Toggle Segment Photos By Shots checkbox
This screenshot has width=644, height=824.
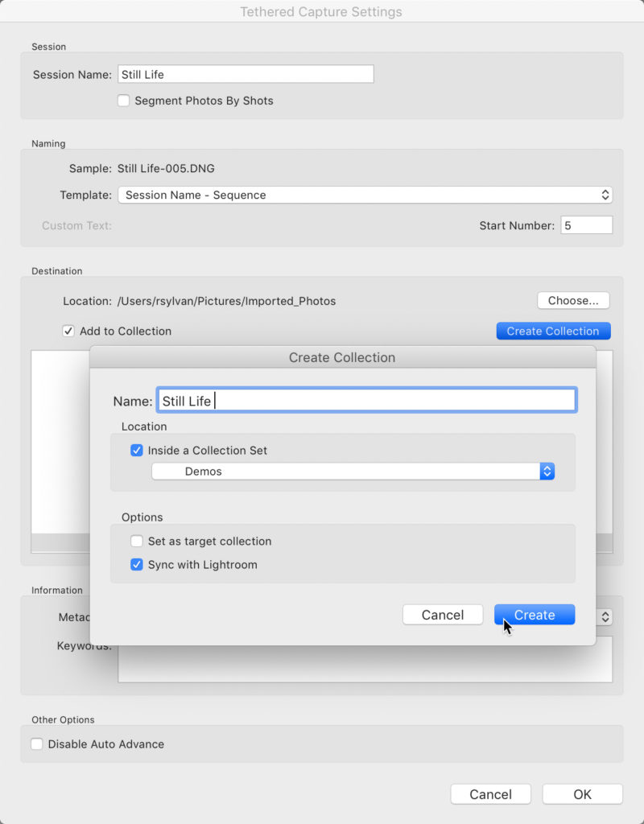coord(123,101)
